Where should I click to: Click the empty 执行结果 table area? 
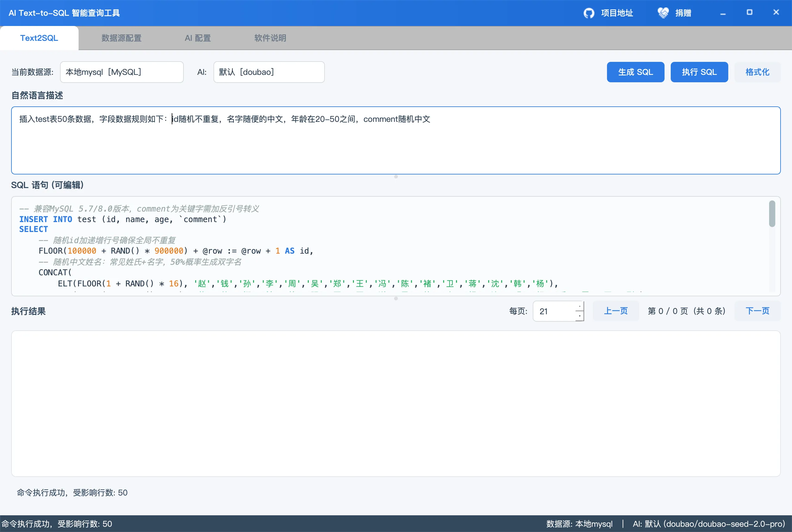(396, 403)
